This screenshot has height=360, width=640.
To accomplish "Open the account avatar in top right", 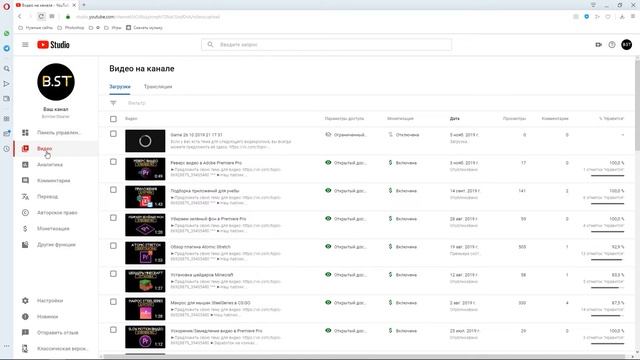I will pyautogui.click(x=627, y=44).
